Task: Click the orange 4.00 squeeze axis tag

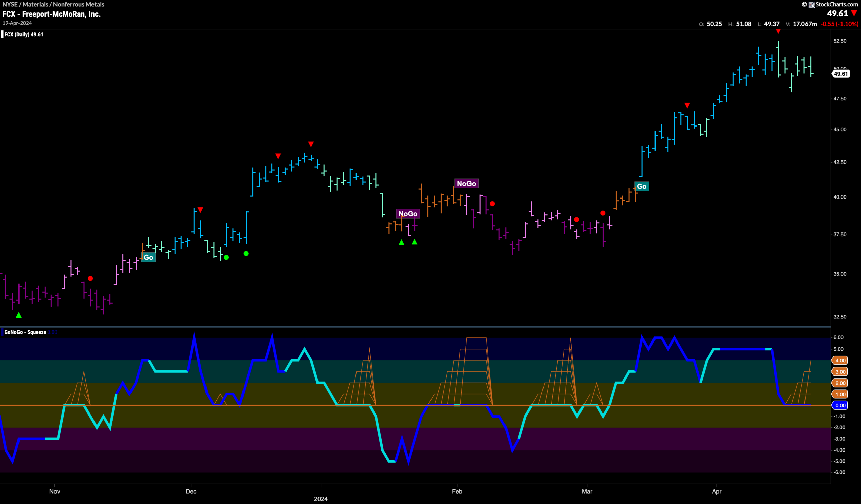Action: tap(840, 360)
